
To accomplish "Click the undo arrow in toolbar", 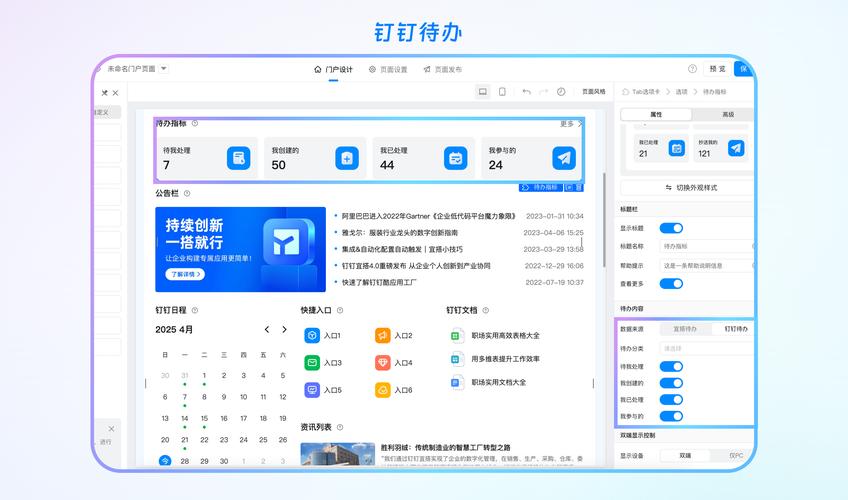I will tap(526, 92).
